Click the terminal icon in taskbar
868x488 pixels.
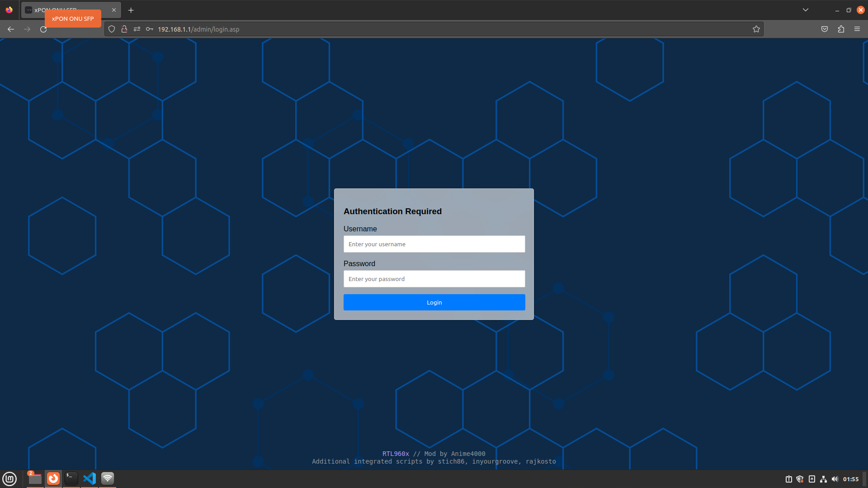point(71,479)
